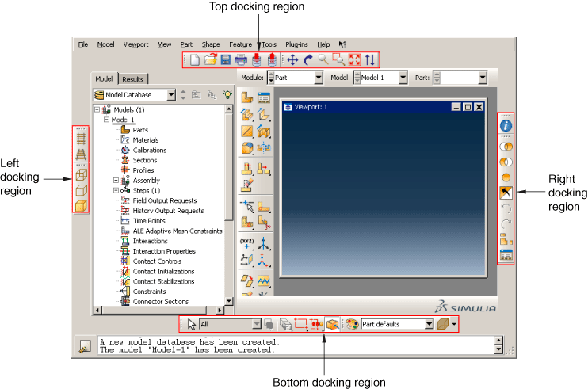Expand the Assembly tree node

(116, 181)
